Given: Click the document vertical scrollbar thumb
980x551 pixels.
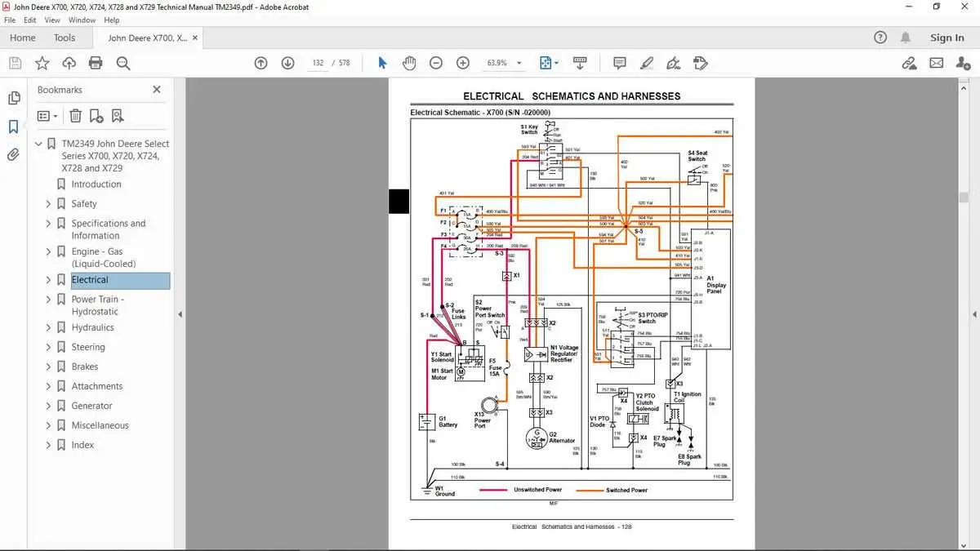Looking at the screenshot, I should pyautogui.click(x=964, y=197).
